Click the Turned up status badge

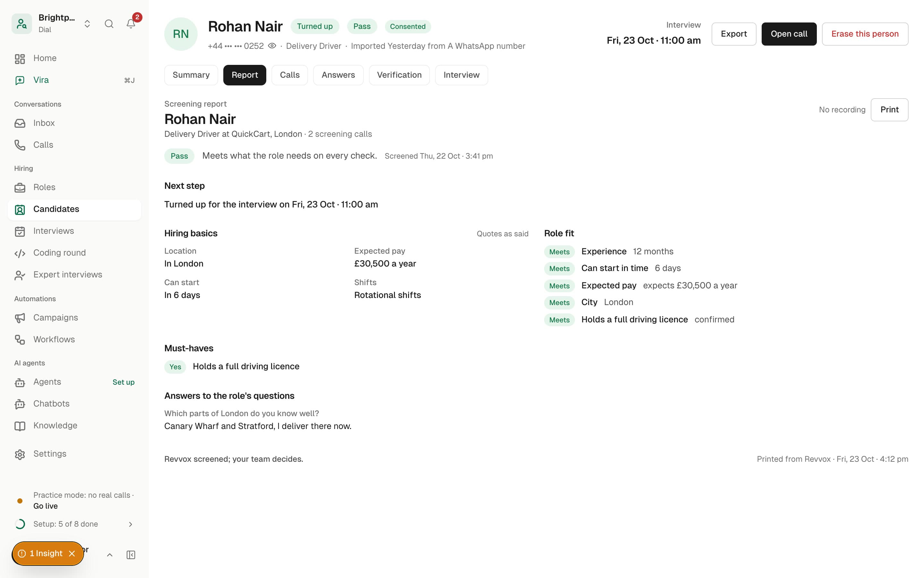tap(315, 26)
